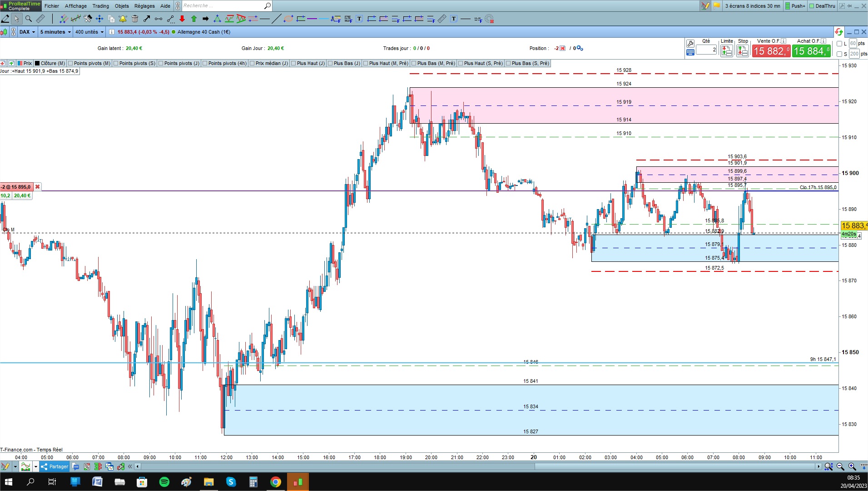Select the ellipse drawing tool

288,19
